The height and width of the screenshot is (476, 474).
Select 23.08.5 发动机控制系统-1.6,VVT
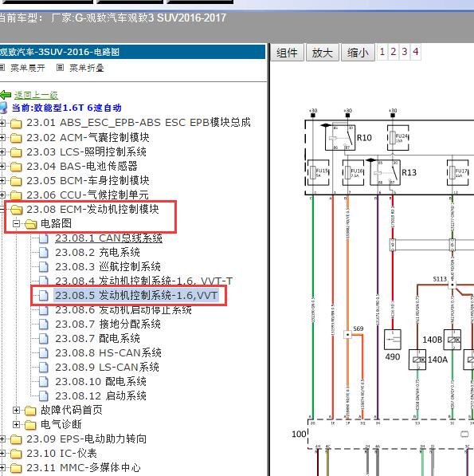(x=136, y=295)
